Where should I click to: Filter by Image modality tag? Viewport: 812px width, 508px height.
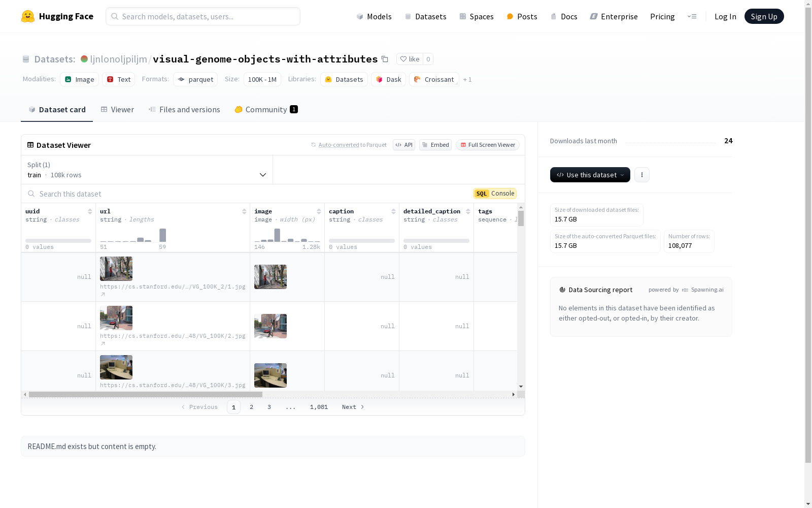point(80,79)
